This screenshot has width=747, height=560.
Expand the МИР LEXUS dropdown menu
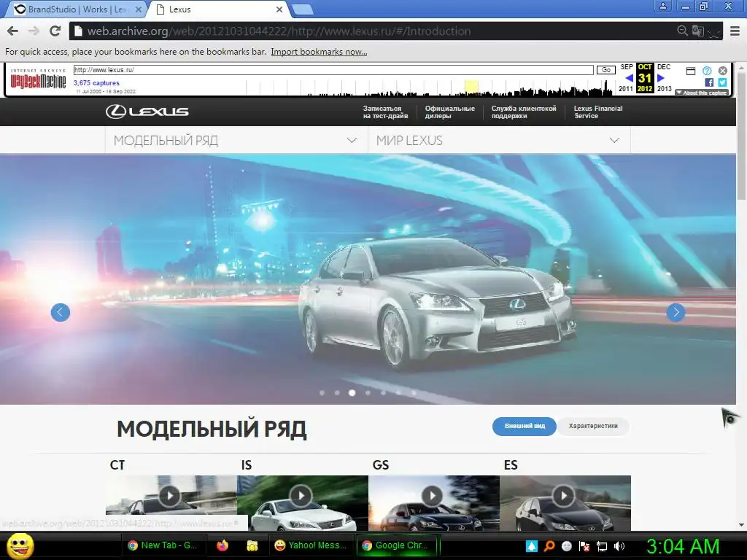tap(499, 141)
